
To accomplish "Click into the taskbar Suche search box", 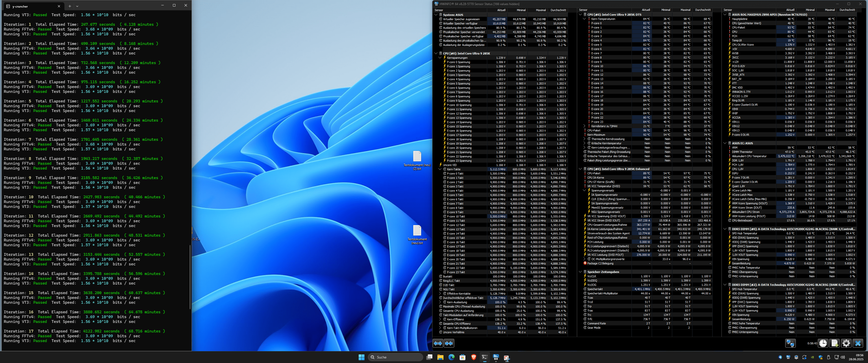I will (x=395, y=357).
